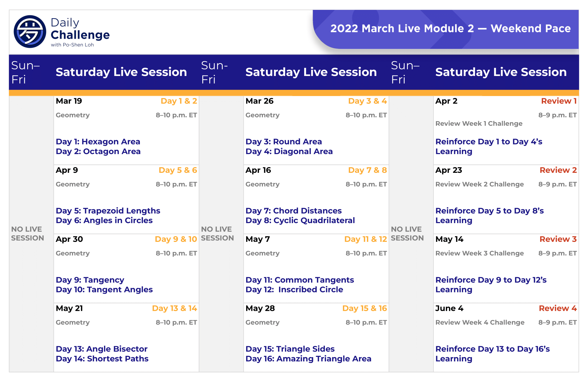Select Day 14: Shortest Paths lesson
Image resolution: width=588 pixels, height=382 pixels.
pyautogui.click(x=102, y=359)
